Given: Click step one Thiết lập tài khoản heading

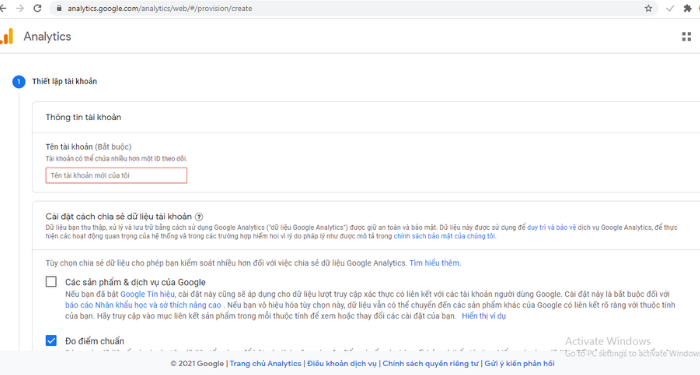Looking at the screenshot, I should [x=64, y=81].
